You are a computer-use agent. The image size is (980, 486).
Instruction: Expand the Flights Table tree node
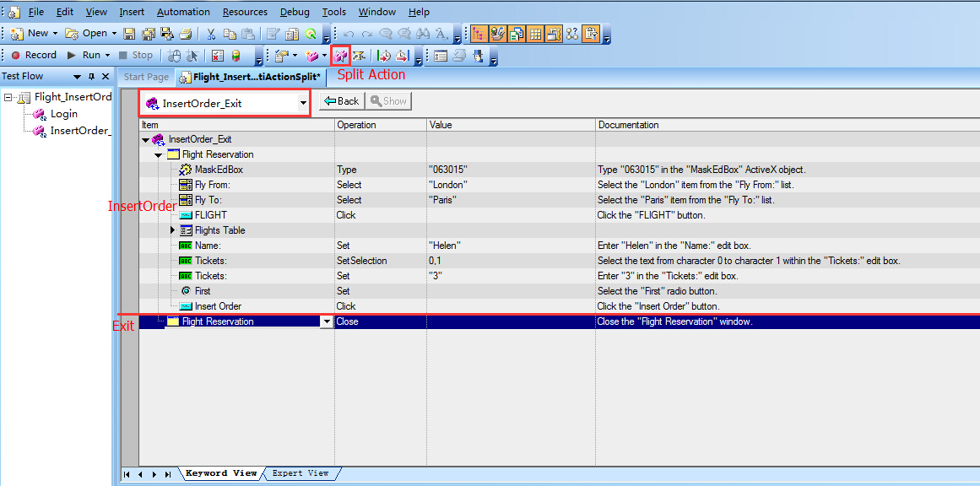point(173,230)
